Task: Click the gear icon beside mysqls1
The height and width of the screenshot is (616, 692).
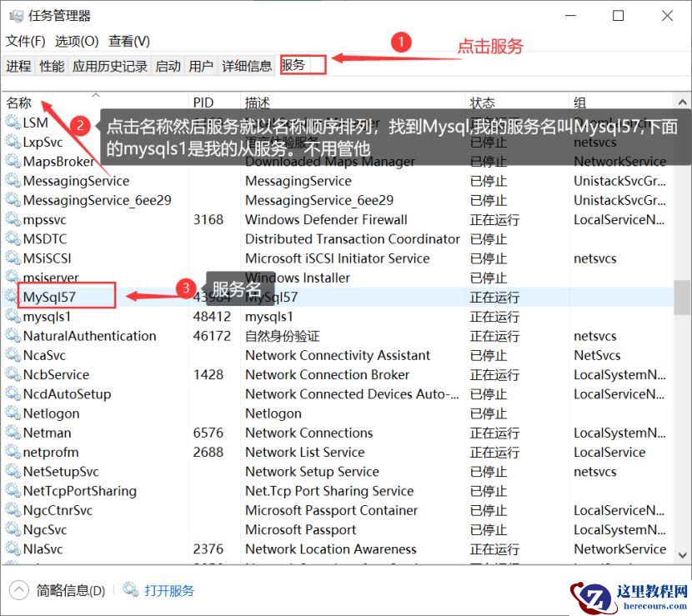Action: (x=13, y=317)
